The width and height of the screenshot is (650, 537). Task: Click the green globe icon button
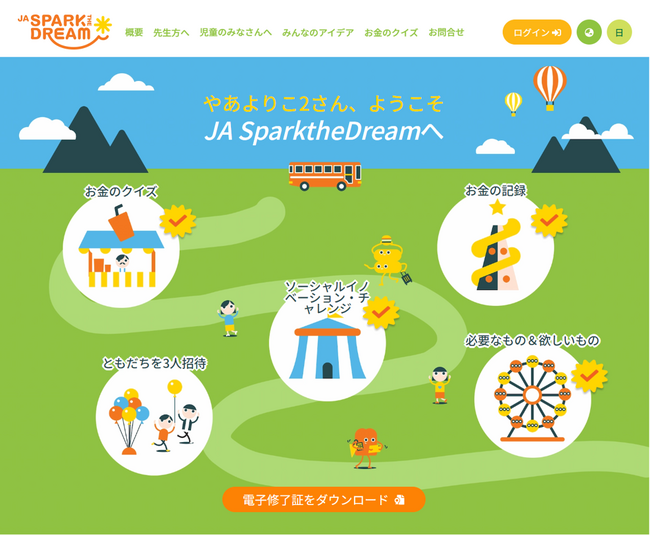point(589,32)
